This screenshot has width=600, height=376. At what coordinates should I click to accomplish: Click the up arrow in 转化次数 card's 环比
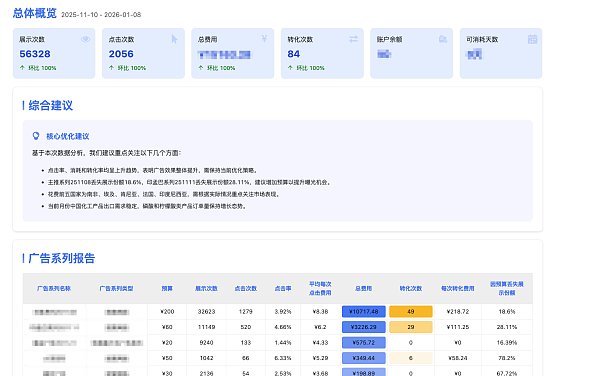pos(290,68)
